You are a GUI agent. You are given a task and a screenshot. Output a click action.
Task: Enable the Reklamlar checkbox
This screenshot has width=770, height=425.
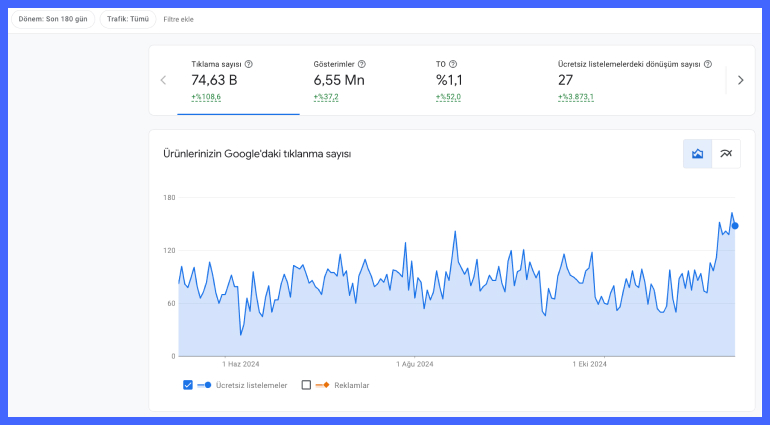coord(306,385)
